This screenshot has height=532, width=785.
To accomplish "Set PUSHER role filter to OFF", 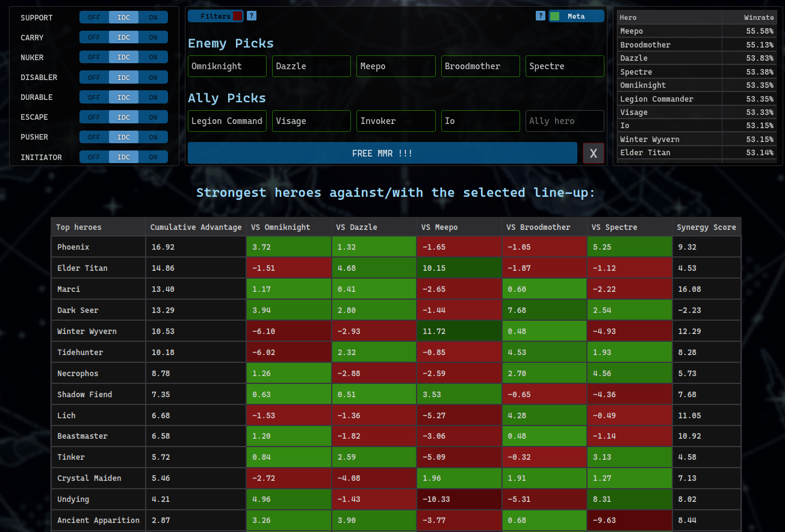I will tap(94, 137).
